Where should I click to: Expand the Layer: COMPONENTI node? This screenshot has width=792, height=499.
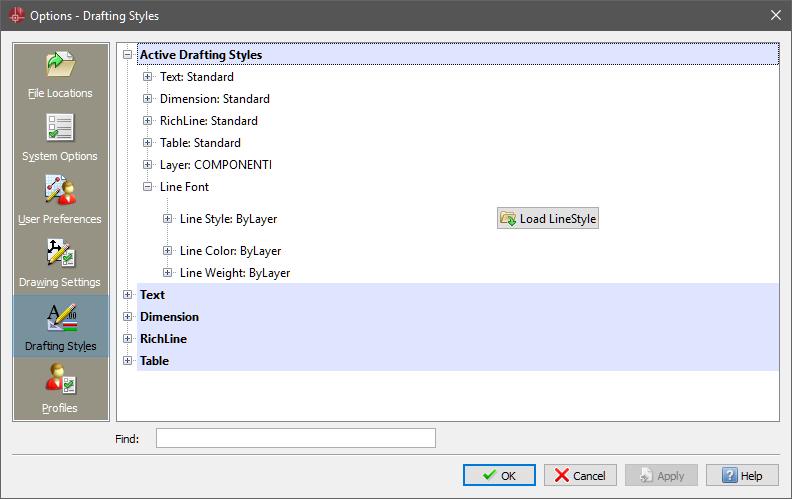point(147,165)
